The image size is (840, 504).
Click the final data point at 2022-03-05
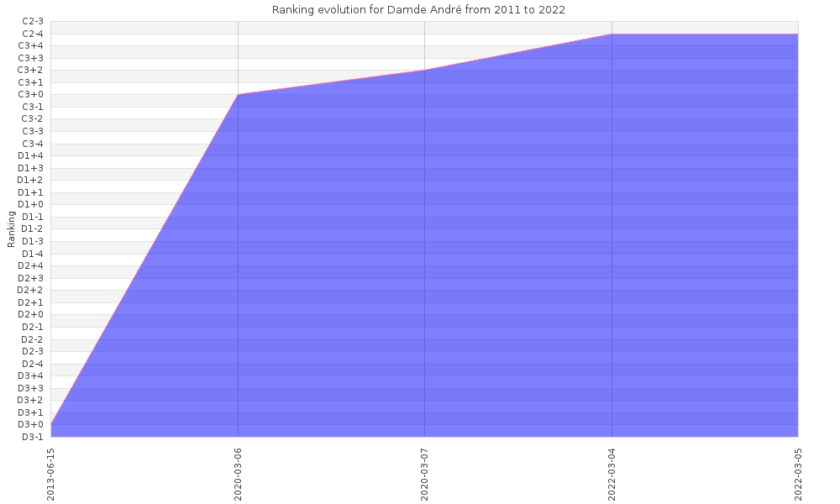click(797, 34)
